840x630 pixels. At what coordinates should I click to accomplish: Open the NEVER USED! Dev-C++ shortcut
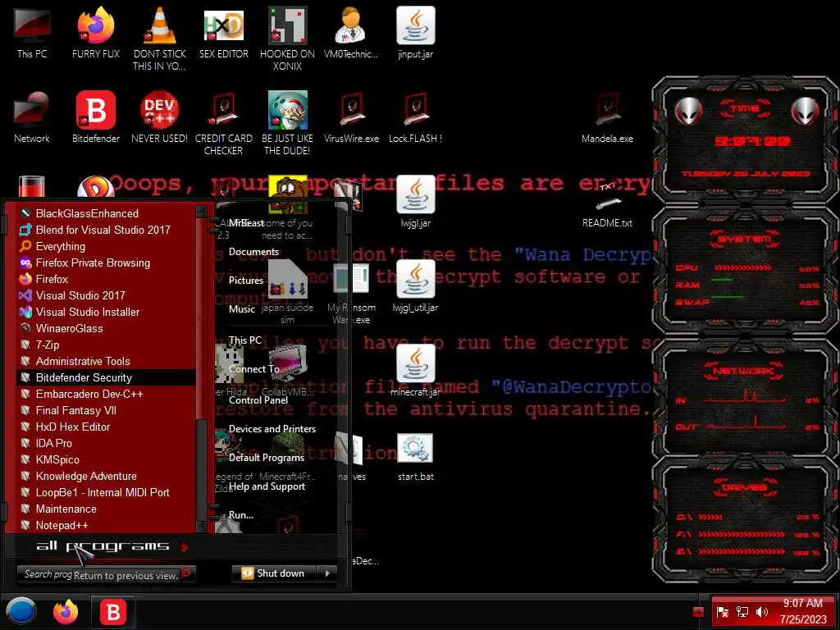point(160,116)
